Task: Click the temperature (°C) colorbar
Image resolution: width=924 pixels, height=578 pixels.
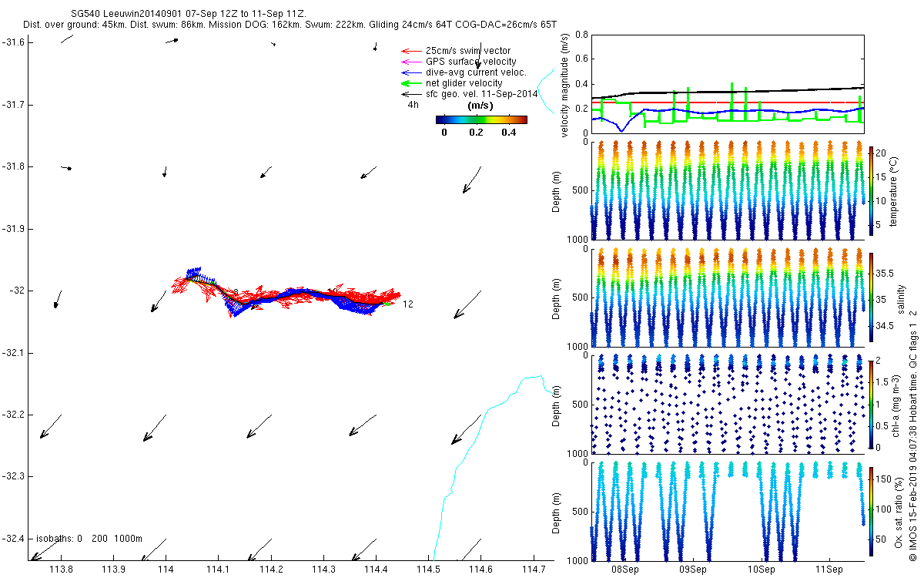Action: pyautogui.click(x=872, y=190)
